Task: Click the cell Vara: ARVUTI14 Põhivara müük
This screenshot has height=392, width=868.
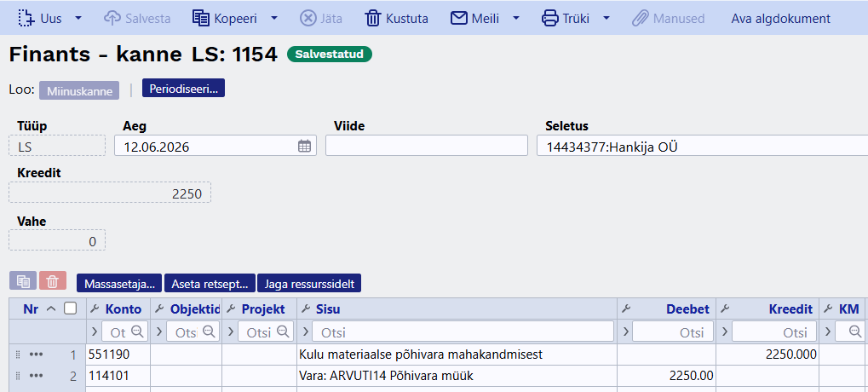Action: pyautogui.click(x=457, y=376)
